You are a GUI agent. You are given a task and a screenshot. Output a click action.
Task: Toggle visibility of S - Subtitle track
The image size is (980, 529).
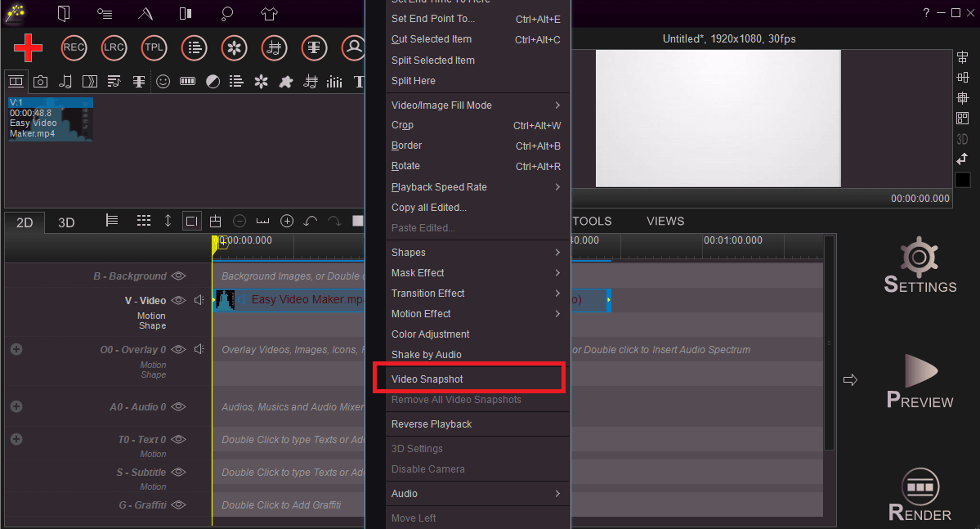[179, 472]
